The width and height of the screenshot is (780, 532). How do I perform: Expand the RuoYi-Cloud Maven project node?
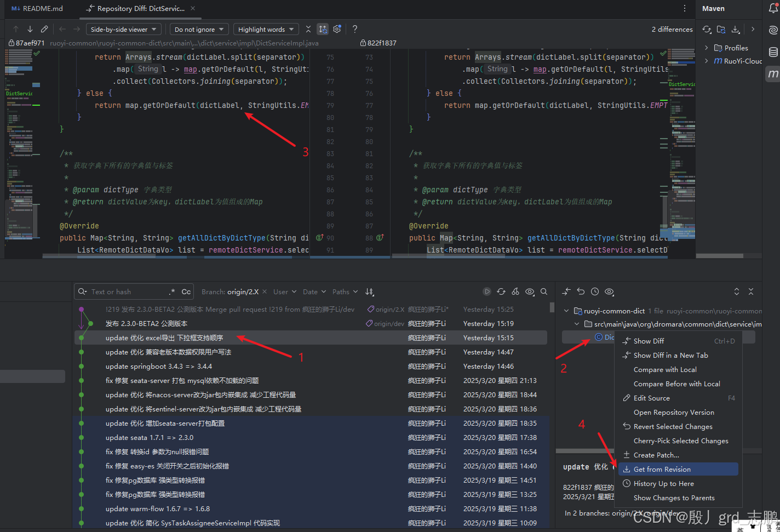[x=706, y=61]
